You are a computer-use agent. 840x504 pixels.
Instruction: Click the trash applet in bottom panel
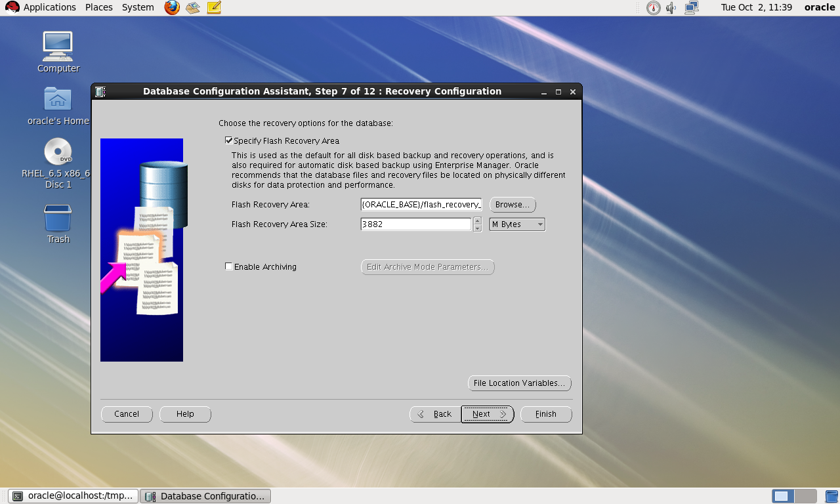click(831, 496)
